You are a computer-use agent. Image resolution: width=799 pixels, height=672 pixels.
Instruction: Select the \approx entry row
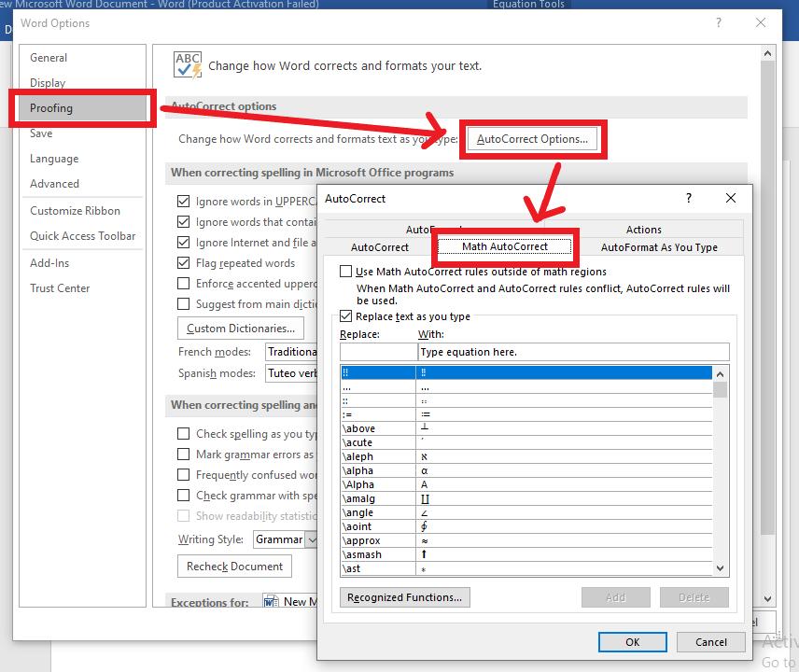526,540
